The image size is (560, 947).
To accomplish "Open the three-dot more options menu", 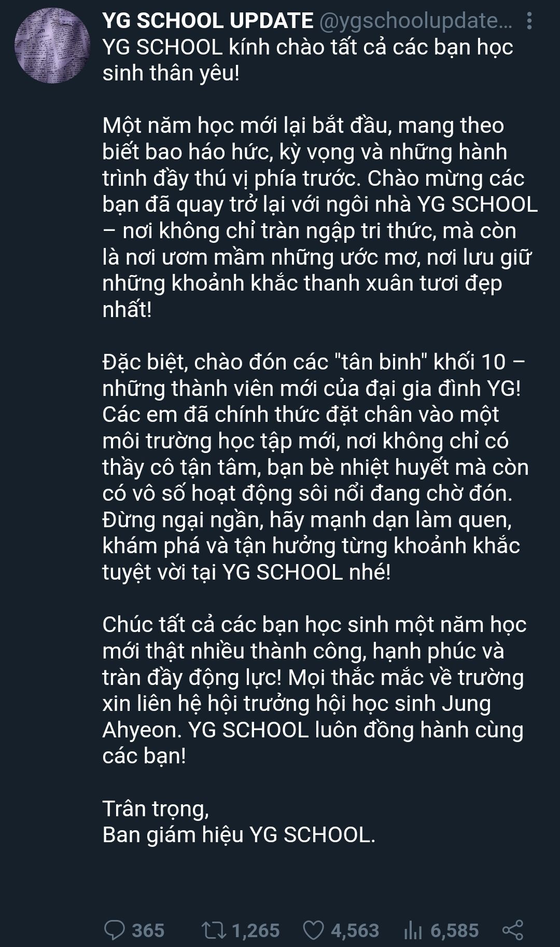I will 529,21.
